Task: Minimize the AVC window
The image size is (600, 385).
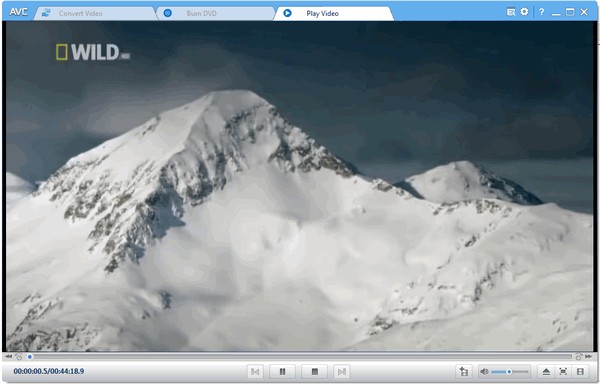Action: click(556, 13)
